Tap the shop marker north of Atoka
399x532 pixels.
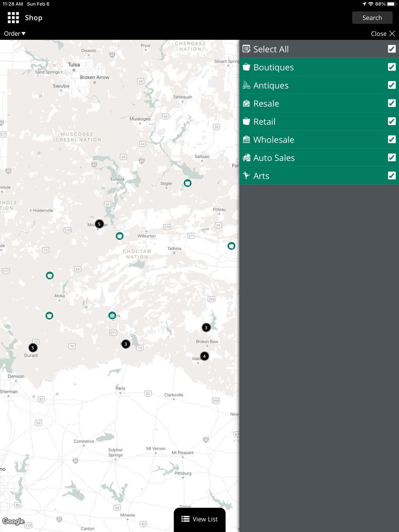coord(49,276)
